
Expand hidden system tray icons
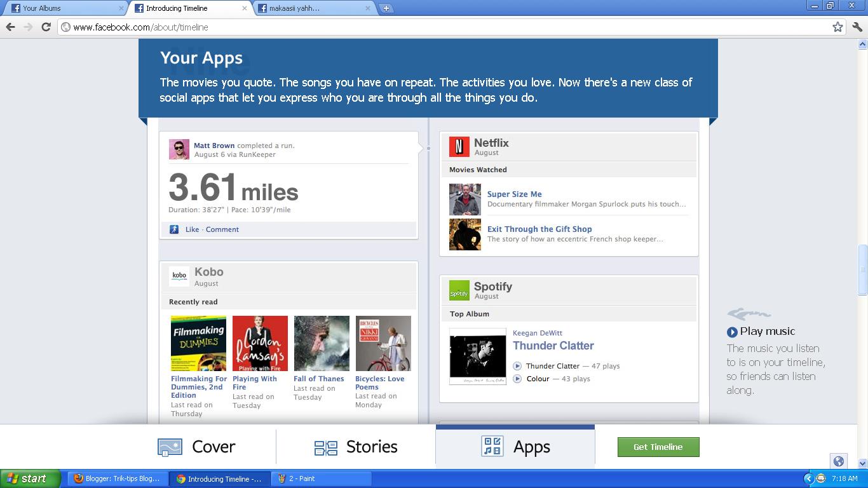coord(809,478)
